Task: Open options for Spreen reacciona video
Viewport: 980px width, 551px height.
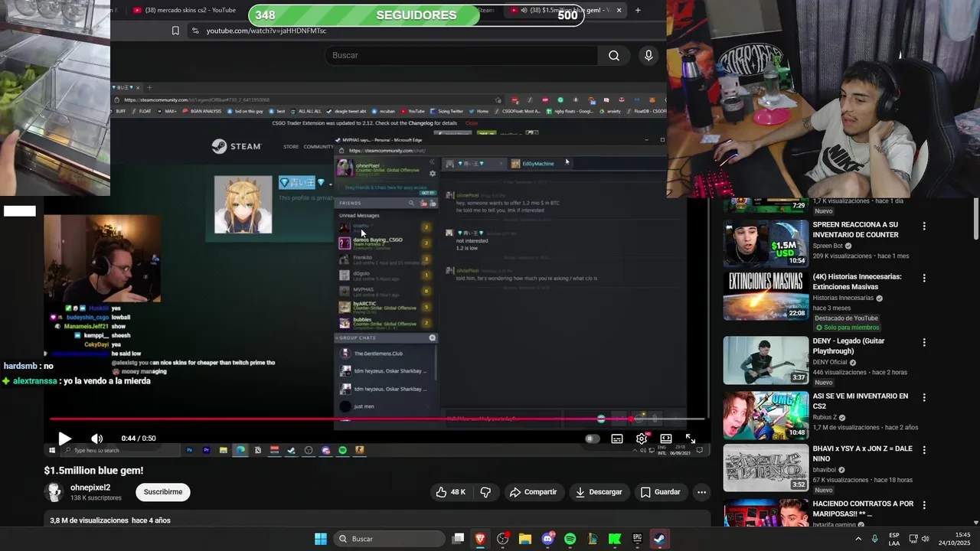Action: 924,227
